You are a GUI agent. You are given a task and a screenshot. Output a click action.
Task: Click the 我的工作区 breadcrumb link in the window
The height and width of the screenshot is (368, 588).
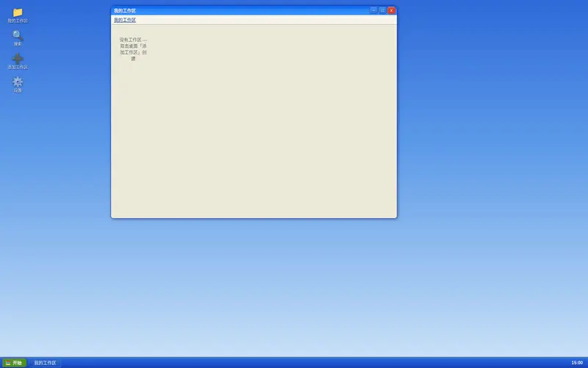pyautogui.click(x=125, y=20)
